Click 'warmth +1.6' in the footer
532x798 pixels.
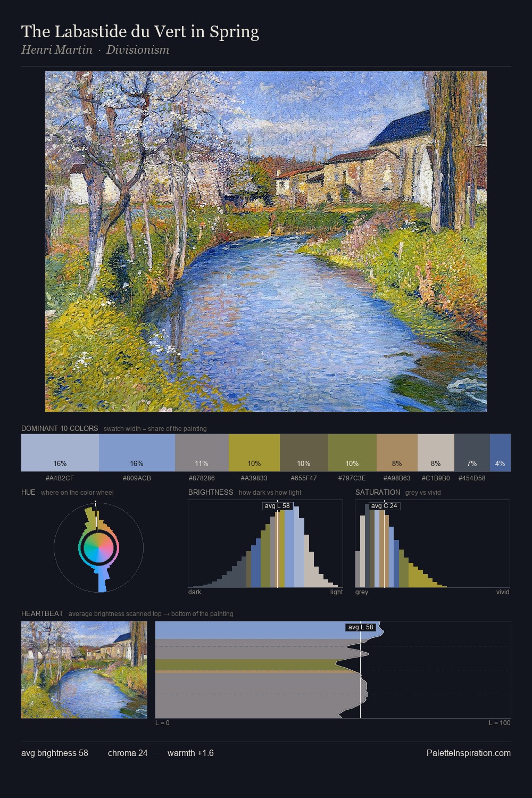[190, 753]
